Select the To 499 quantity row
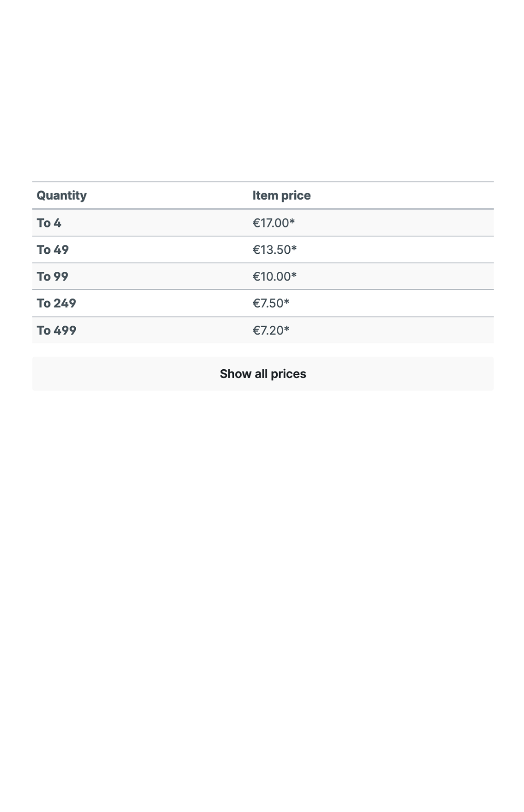This screenshot has width=524, height=812. click(262, 330)
